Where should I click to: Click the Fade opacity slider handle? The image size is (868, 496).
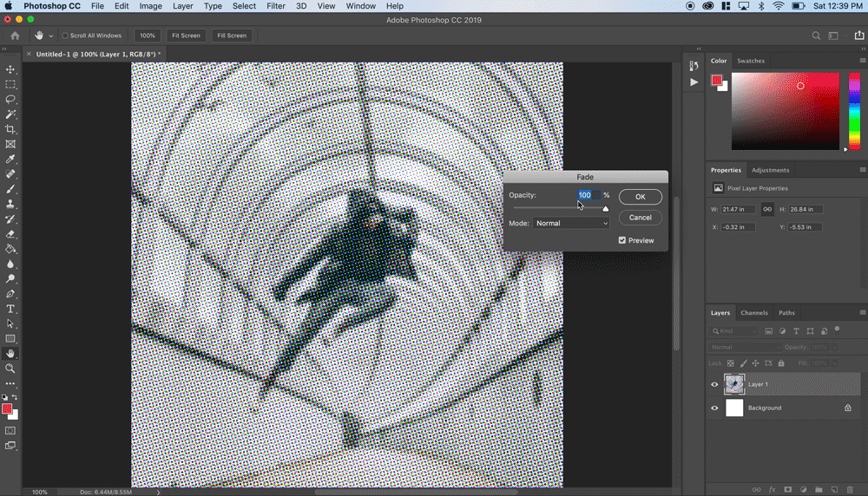tap(605, 208)
